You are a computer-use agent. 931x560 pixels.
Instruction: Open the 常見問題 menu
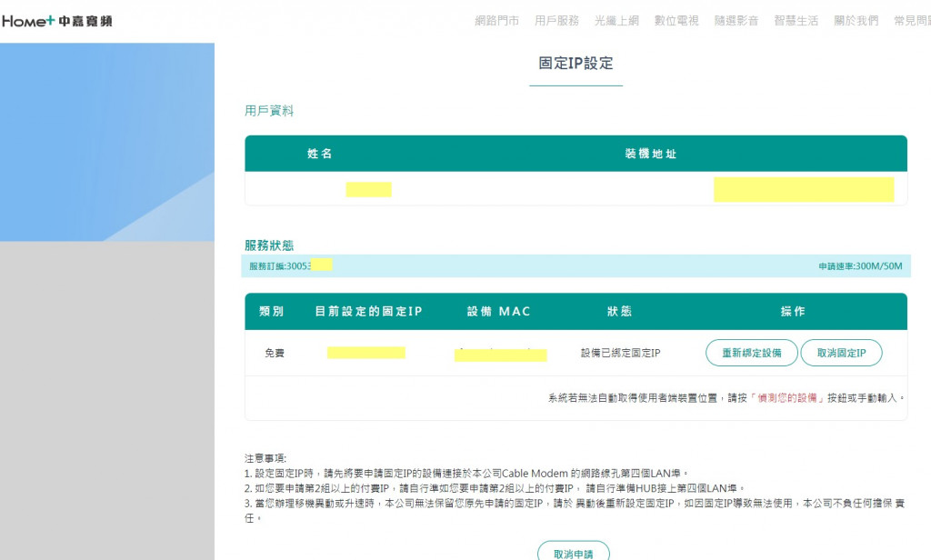(x=912, y=21)
